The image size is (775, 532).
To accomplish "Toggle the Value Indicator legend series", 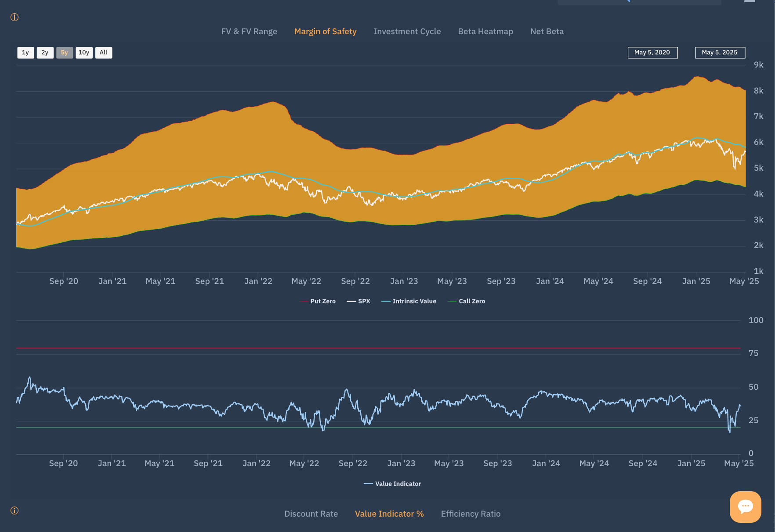I will 392,484.
